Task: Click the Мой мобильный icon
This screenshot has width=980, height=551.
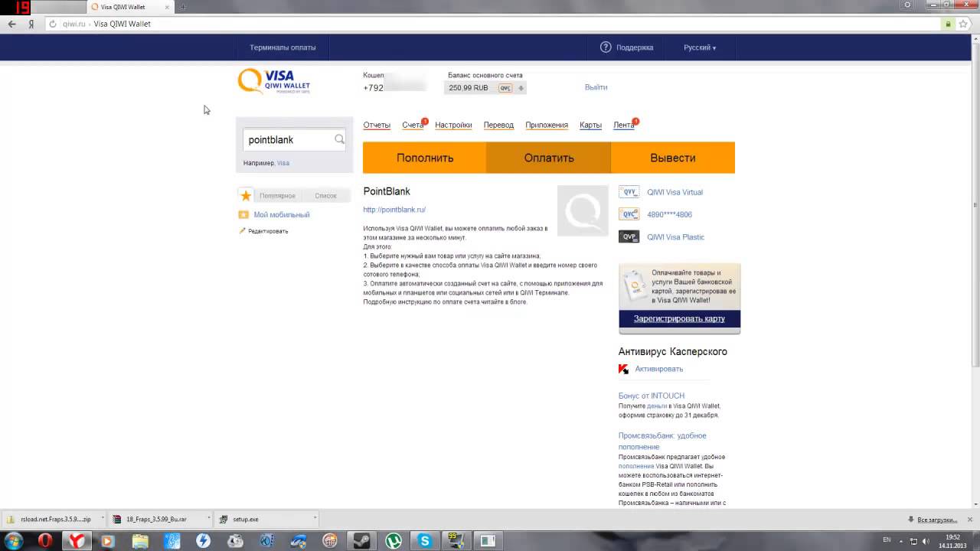Action: 243,215
